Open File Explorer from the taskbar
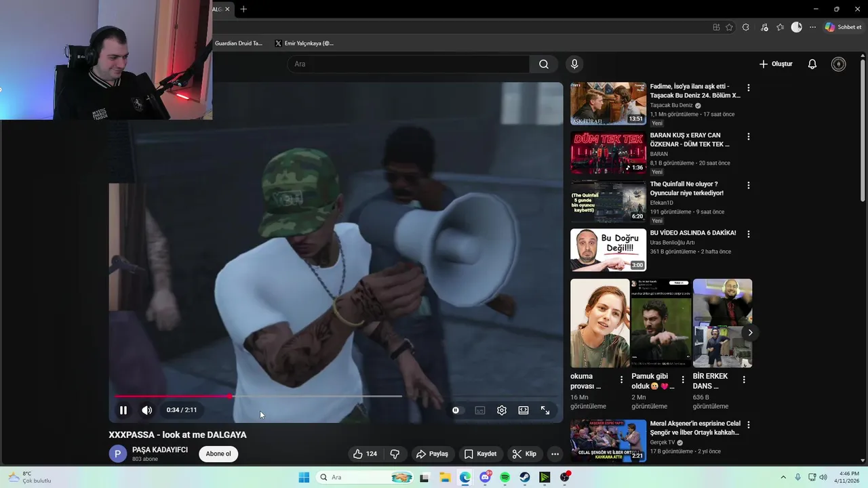Image resolution: width=868 pixels, height=488 pixels. [x=445, y=477]
